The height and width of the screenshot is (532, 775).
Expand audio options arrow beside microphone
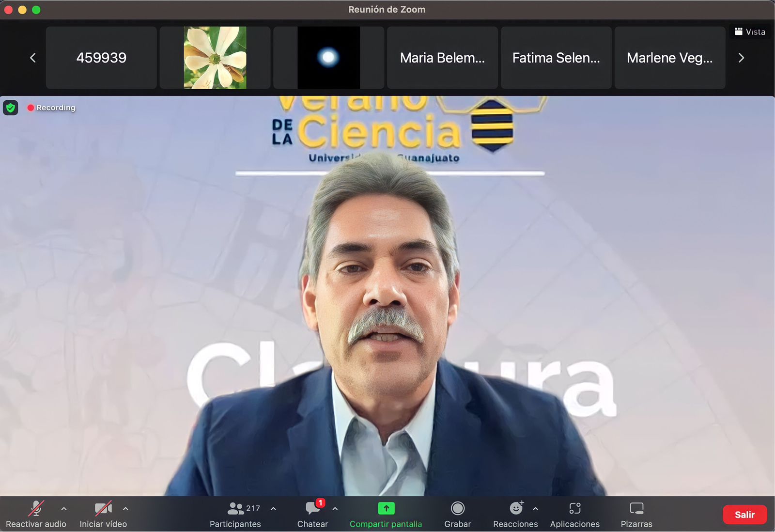click(x=64, y=509)
